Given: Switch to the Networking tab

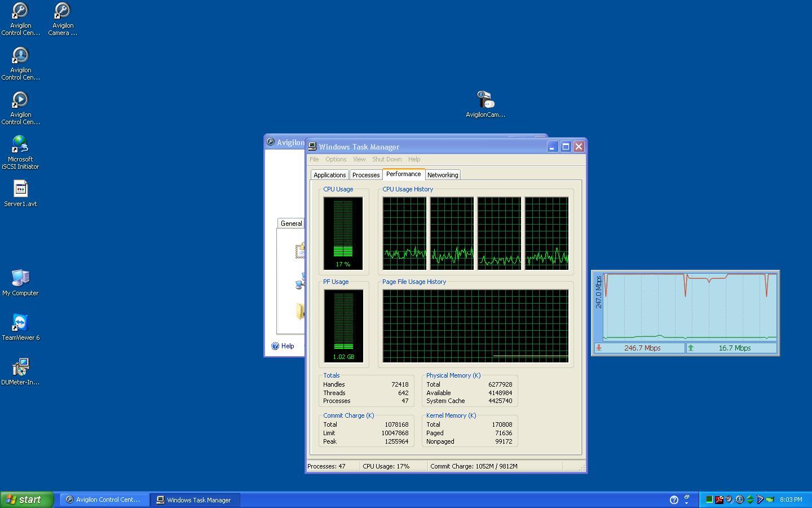Looking at the screenshot, I should point(443,175).
